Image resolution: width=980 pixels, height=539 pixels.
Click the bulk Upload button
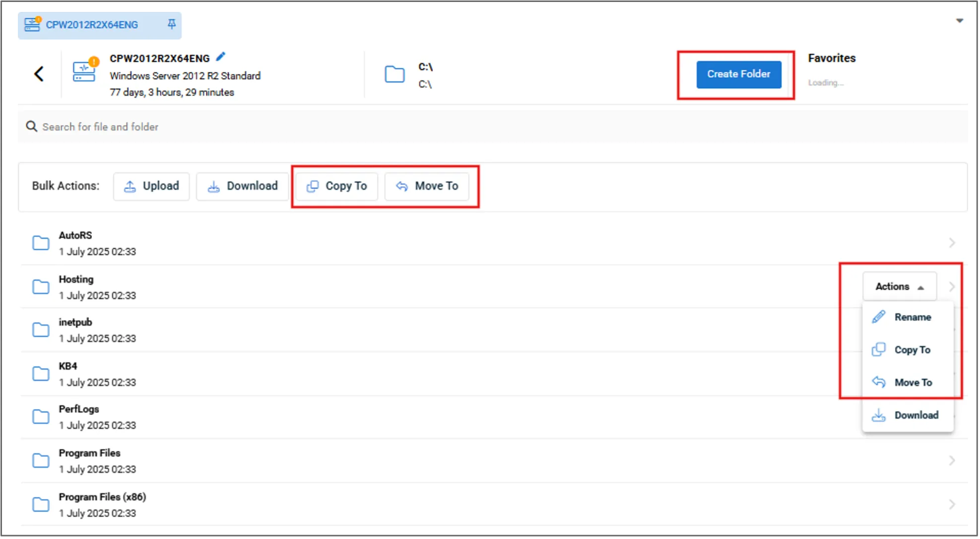pos(151,186)
